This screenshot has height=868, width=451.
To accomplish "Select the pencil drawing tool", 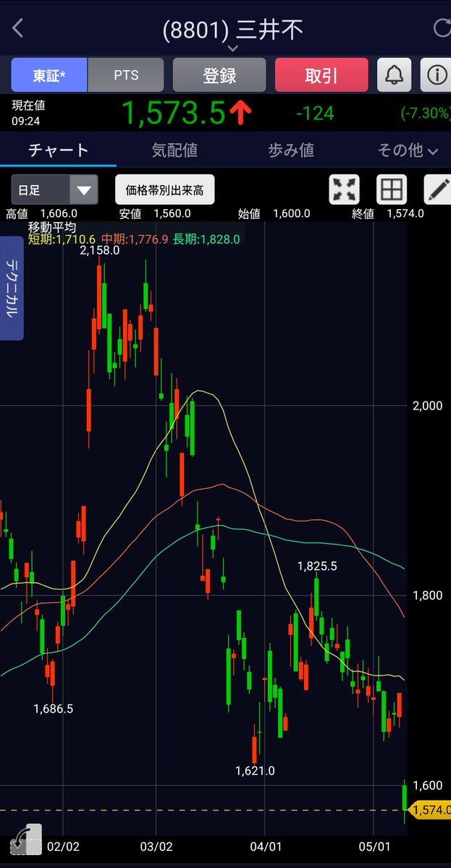I will [438, 190].
